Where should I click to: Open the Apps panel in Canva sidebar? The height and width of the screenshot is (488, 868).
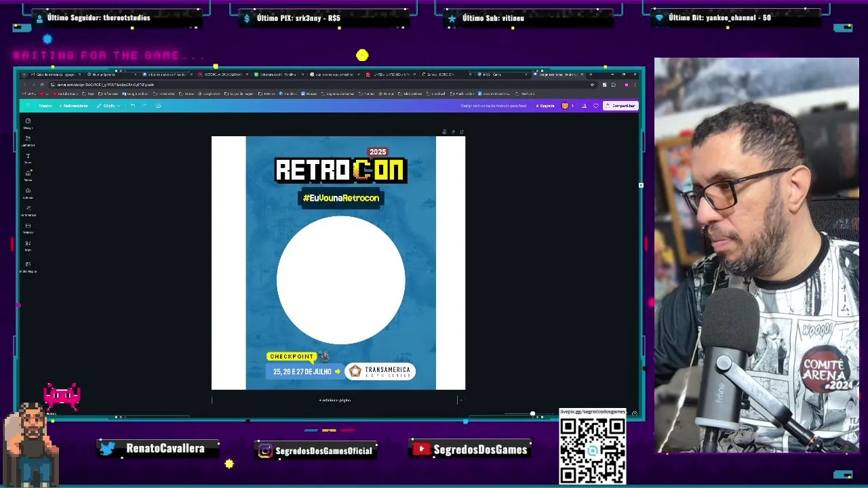point(28,246)
